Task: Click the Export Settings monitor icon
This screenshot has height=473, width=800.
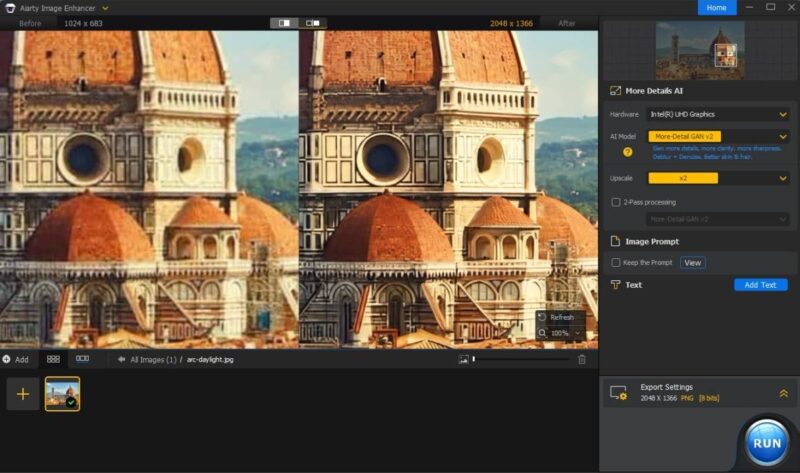Action: (x=618, y=393)
